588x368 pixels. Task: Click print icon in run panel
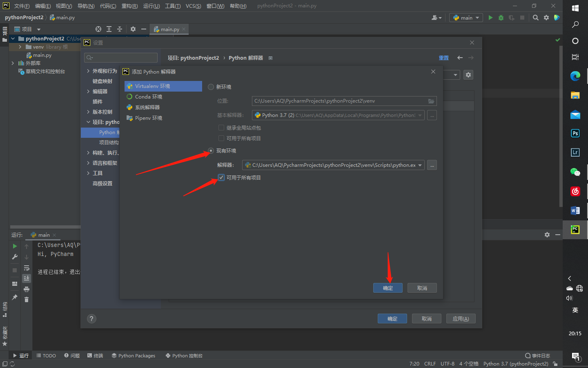pos(27,289)
